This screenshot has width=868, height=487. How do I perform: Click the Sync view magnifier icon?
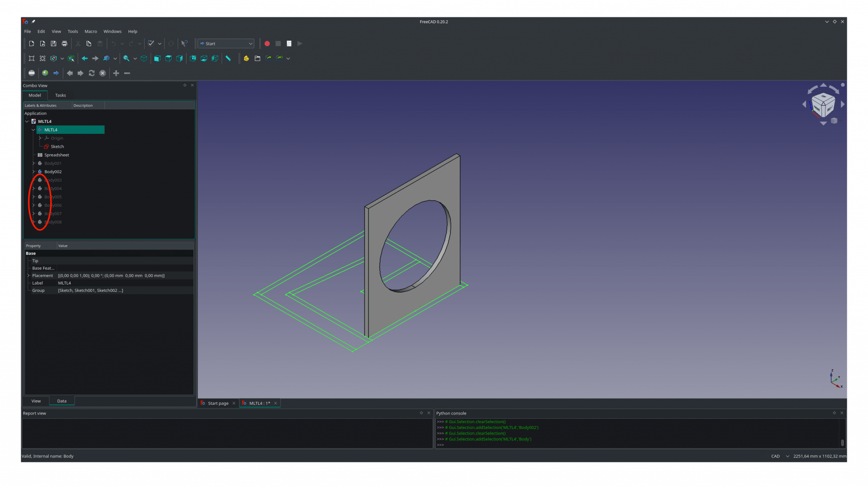pyautogui.click(x=126, y=58)
